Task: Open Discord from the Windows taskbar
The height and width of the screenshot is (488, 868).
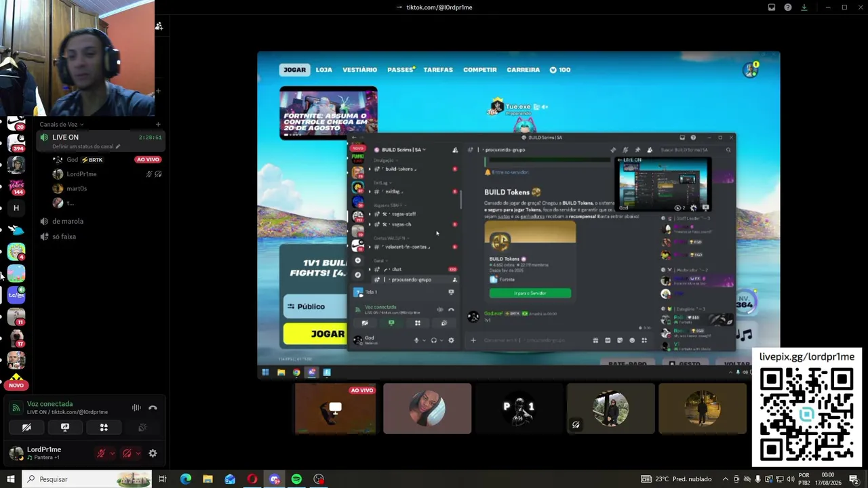Action: coord(275,479)
